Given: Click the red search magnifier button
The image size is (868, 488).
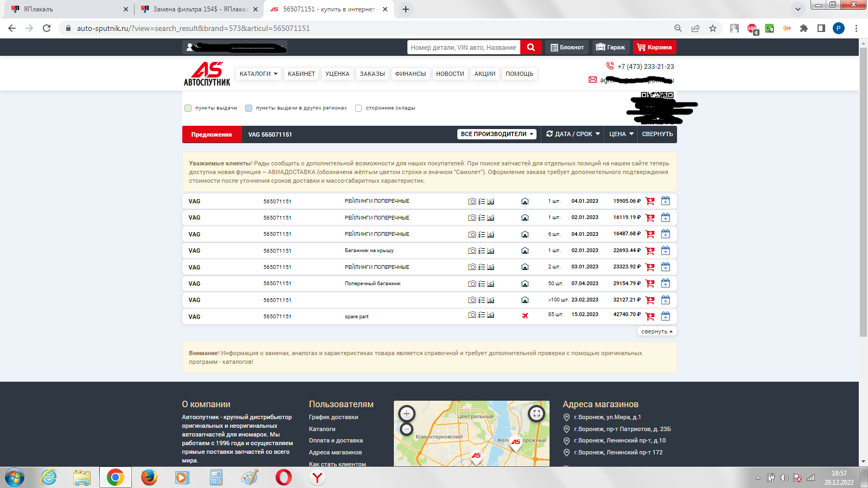Looking at the screenshot, I should [531, 47].
